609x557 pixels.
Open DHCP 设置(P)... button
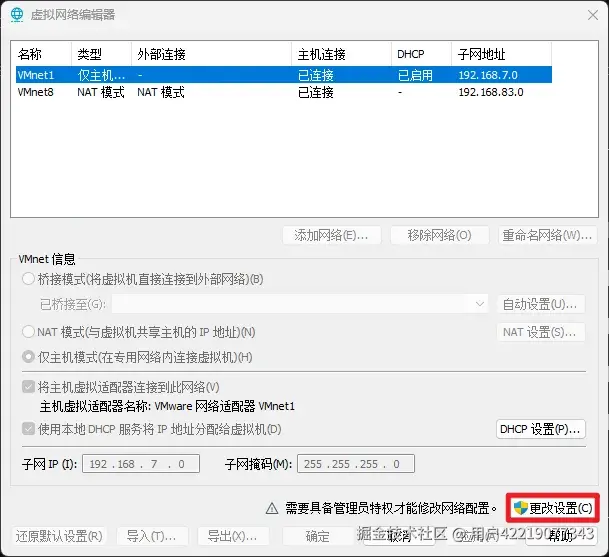541,429
